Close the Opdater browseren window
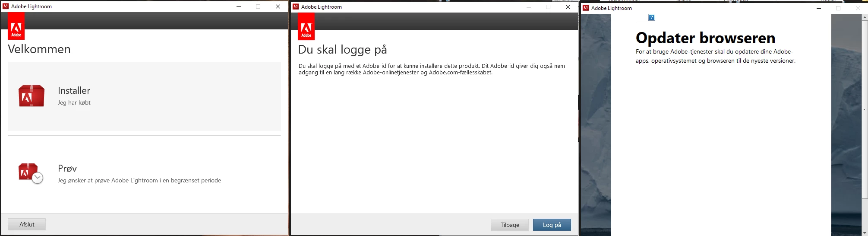 (x=858, y=8)
